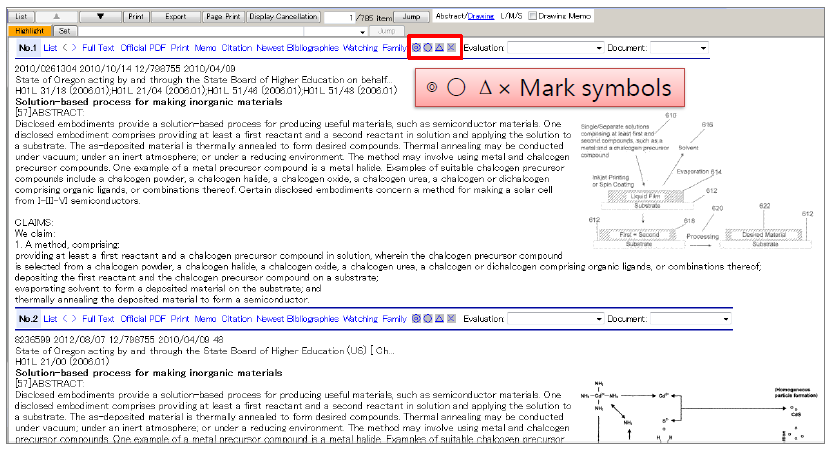Image resolution: width=838 pixels, height=453 pixels.
Task: Mark document No.1 with the single circle symbol
Action: [428, 48]
